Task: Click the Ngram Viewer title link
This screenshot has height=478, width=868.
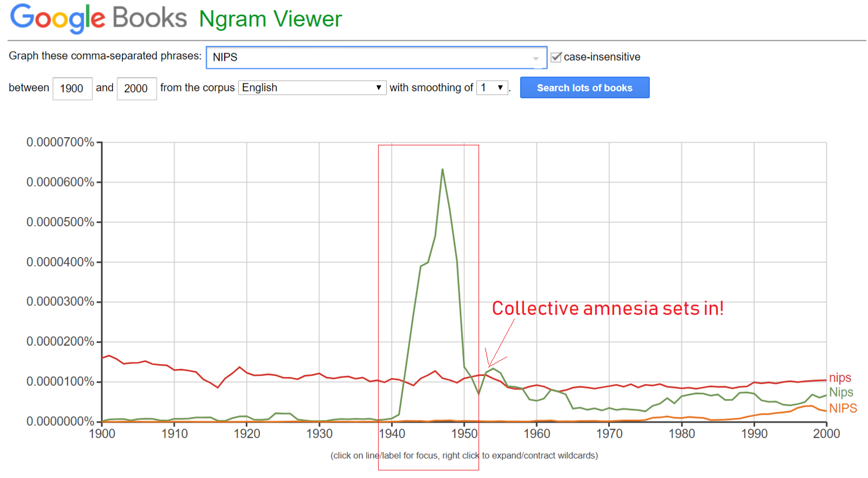Action: click(270, 19)
